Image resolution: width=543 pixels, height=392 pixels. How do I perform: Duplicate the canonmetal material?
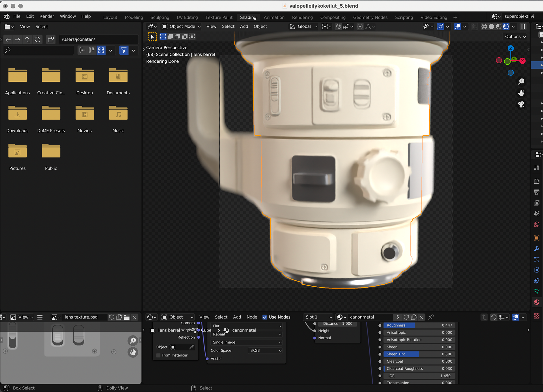414,317
